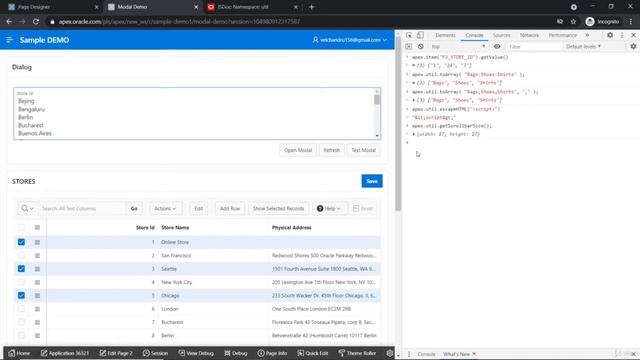Click Debug with the bug icon
This screenshot has height=360, width=640.
[236, 353]
